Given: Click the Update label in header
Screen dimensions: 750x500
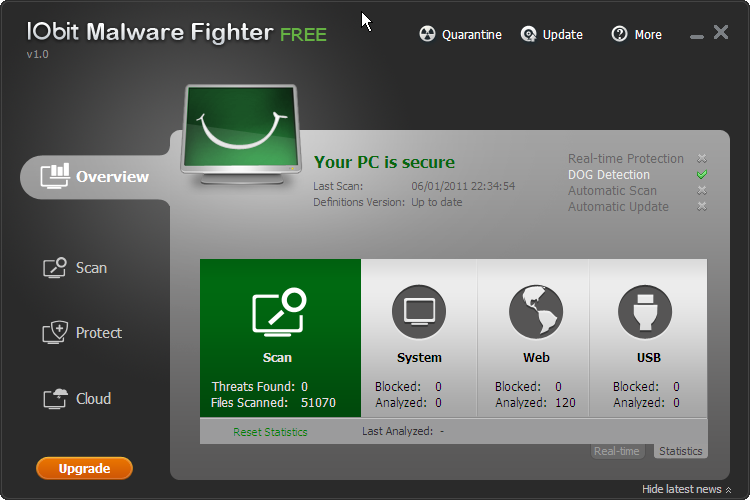Looking at the screenshot, I should click(562, 34).
